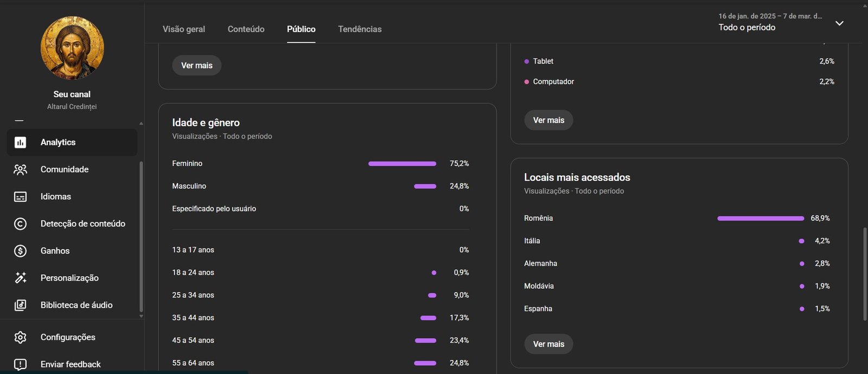Click Ver mais below Computador device stats
The width and height of the screenshot is (868, 374).
548,120
